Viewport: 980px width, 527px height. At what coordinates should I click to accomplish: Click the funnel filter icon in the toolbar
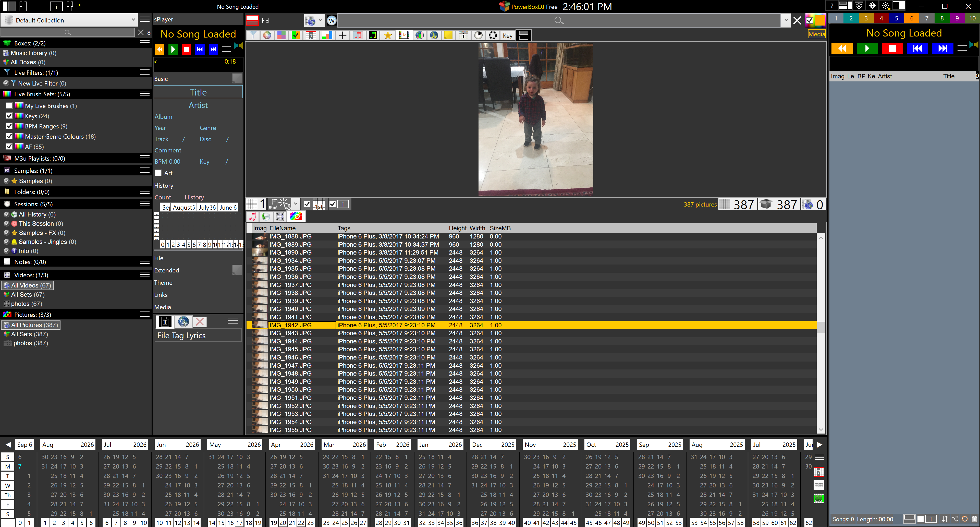(253, 35)
